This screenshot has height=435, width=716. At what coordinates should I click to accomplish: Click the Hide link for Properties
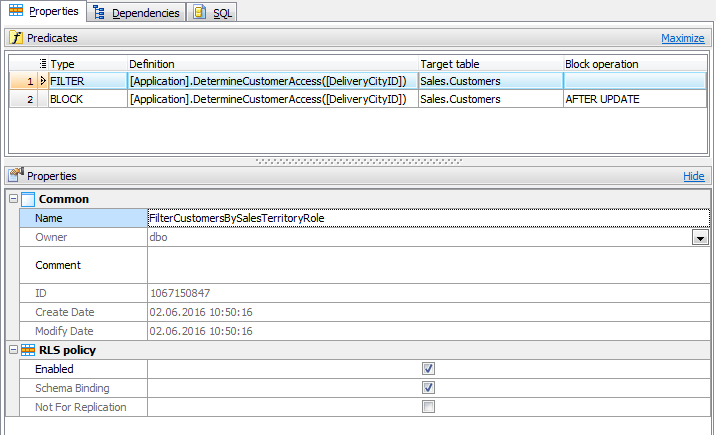[x=693, y=176]
